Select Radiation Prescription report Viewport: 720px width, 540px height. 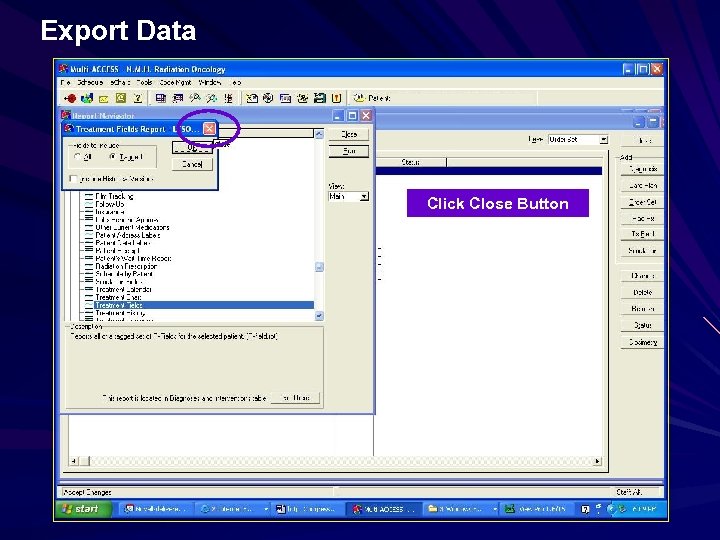126,266
